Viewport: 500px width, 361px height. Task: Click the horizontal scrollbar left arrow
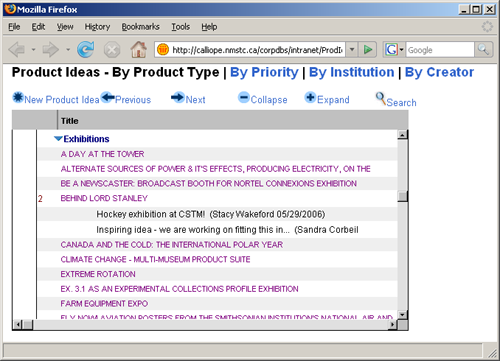pyautogui.click(x=18, y=324)
